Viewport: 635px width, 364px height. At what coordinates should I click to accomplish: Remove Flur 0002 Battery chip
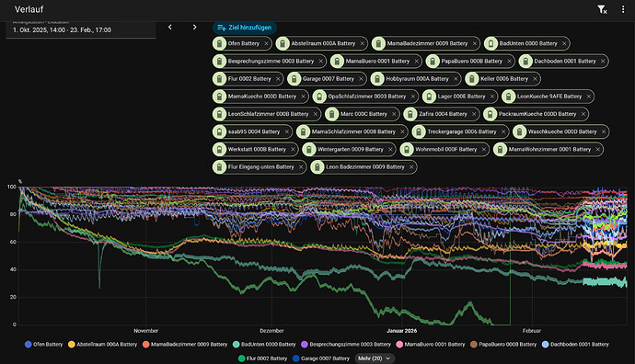(x=278, y=79)
